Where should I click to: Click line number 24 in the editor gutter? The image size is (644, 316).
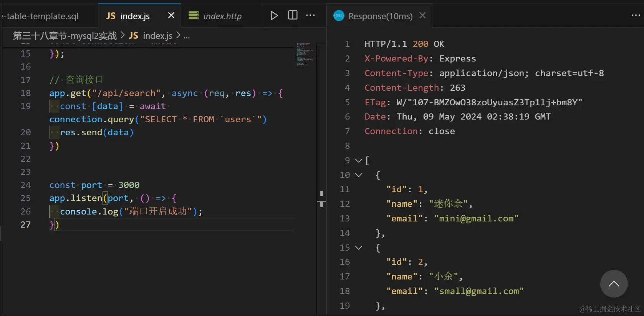pyautogui.click(x=26, y=185)
